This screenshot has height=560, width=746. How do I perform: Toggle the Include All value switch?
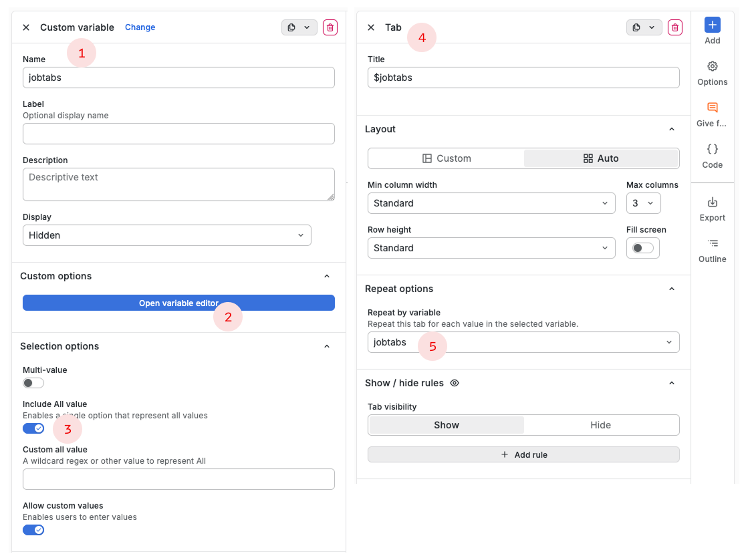pyautogui.click(x=33, y=428)
